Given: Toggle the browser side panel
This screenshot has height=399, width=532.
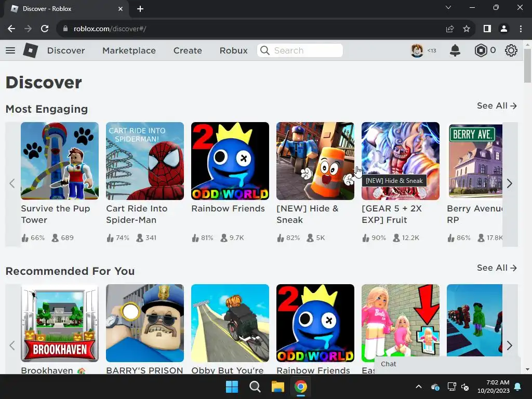Looking at the screenshot, I should (487, 29).
